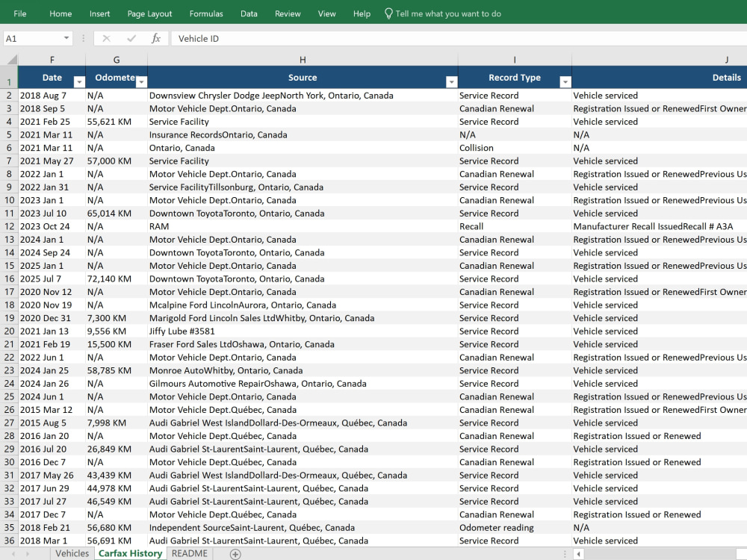Switch to the README sheet tab
This screenshot has width=747, height=560.
coord(190,553)
